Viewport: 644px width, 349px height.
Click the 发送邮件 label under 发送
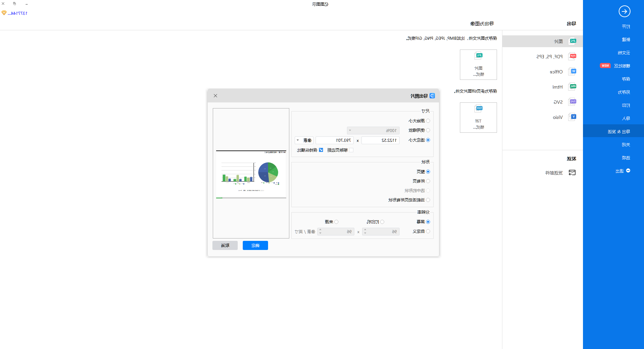(554, 173)
